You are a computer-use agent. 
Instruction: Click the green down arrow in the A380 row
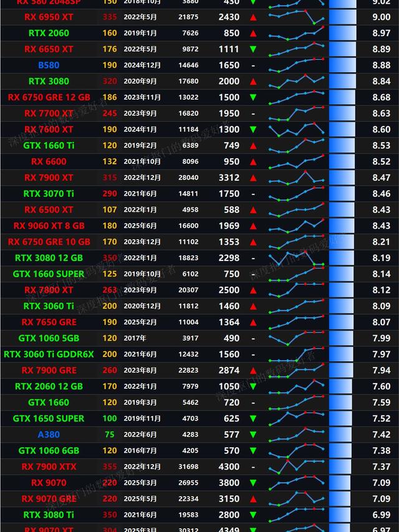click(x=253, y=435)
